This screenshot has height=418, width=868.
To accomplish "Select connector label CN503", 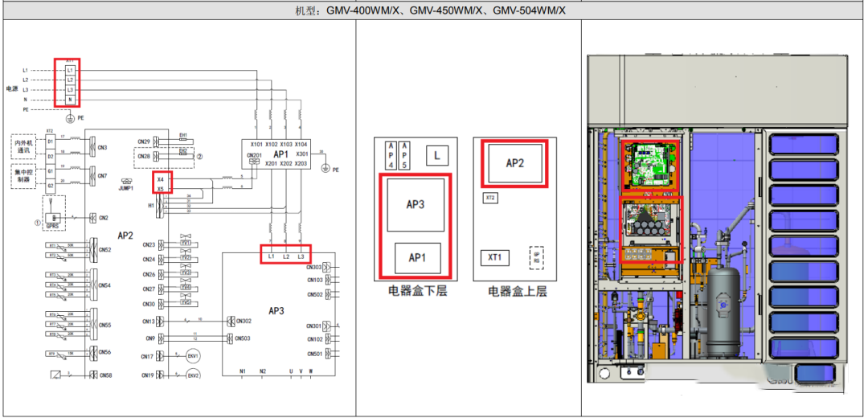I will [242, 338].
